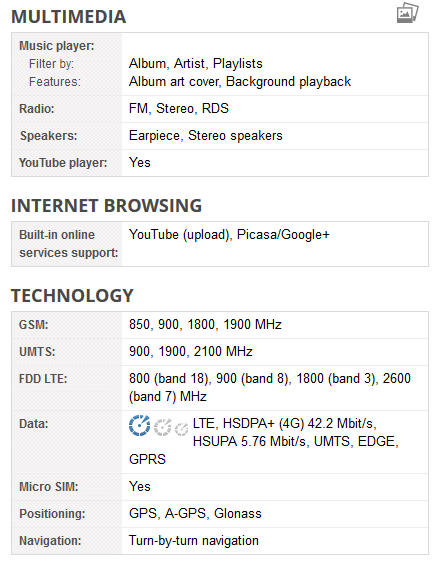Image resolution: width=435 pixels, height=565 pixels.
Task: Click the Positioning spec label
Action: tap(52, 514)
